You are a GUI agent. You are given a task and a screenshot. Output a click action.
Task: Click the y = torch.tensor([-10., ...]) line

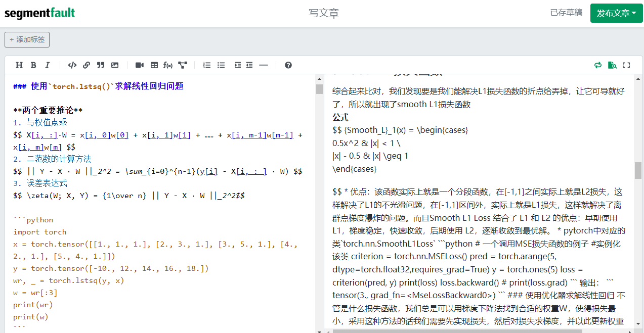coord(111,268)
